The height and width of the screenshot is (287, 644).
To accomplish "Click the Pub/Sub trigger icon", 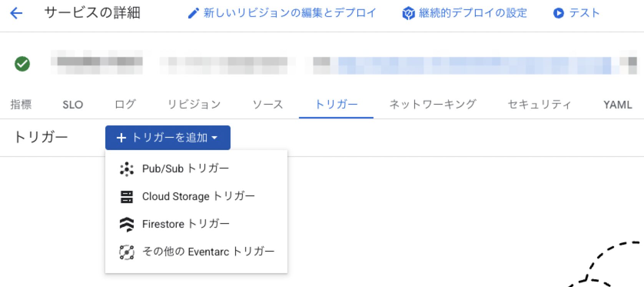I will tap(126, 169).
